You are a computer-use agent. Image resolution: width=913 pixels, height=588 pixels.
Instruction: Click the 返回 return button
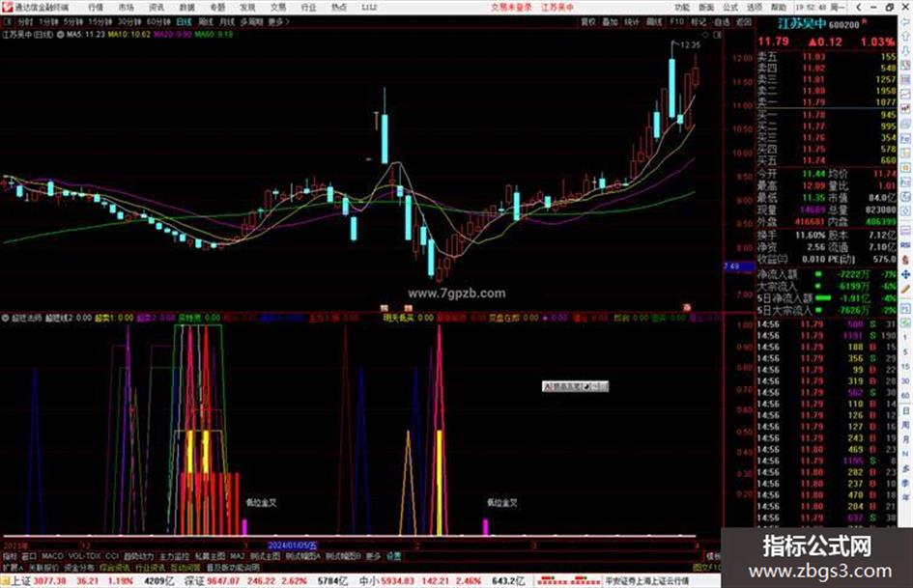click(x=744, y=21)
